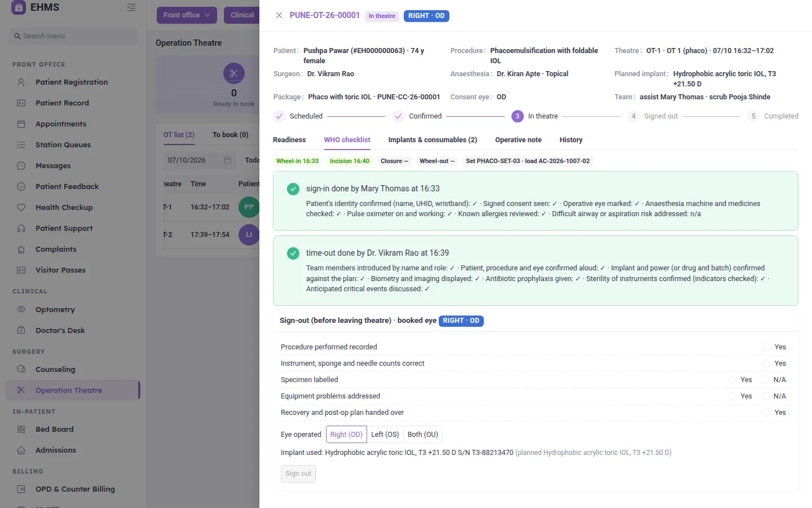Viewport: 812px width, 508px height.
Task: Switch to Implants & consumables (2) tab
Action: pyautogui.click(x=433, y=140)
